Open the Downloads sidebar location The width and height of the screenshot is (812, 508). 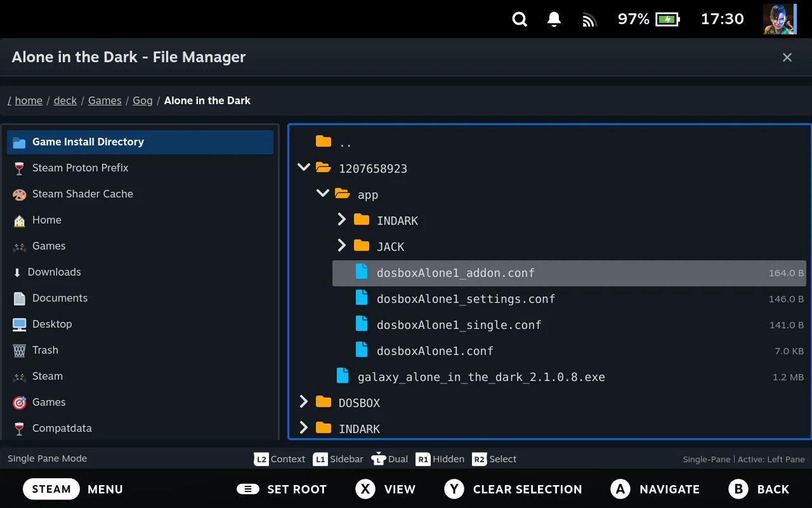pyautogui.click(x=140, y=272)
